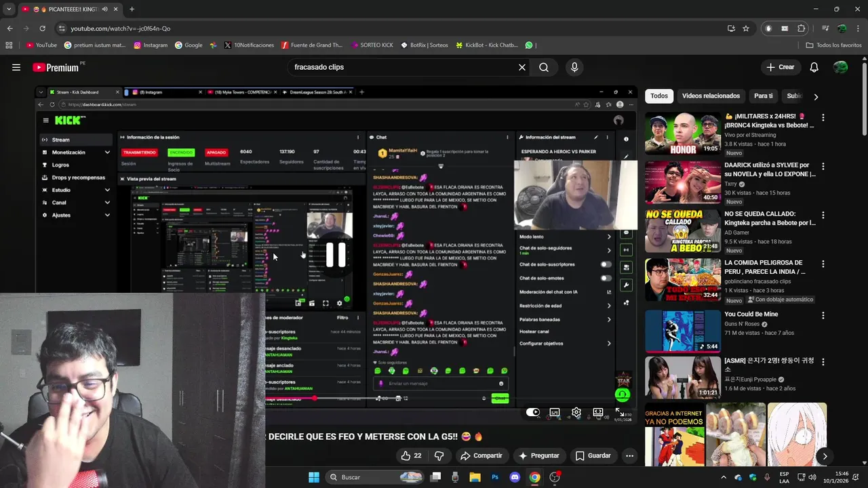Open YouTube notifications bell

pyautogui.click(x=814, y=67)
